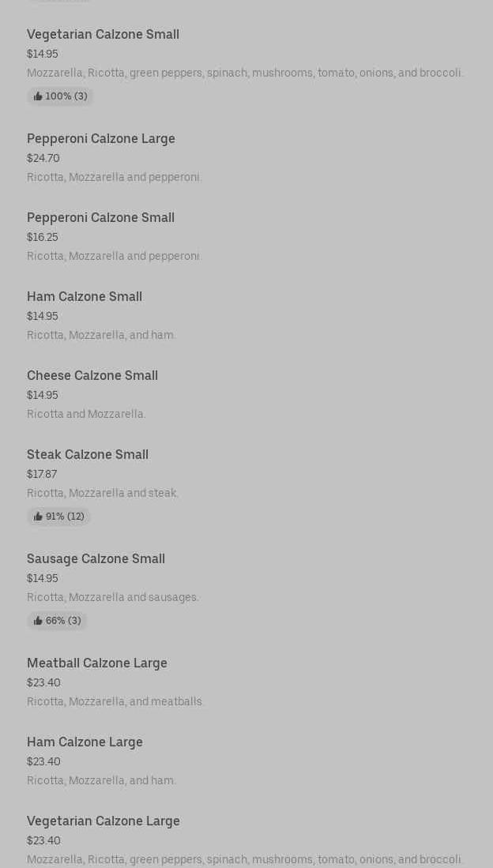Image resolution: width=493 pixels, height=868 pixels.
Task: Open Vegetarian Calzone Large item
Action: pyautogui.click(x=103, y=821)
